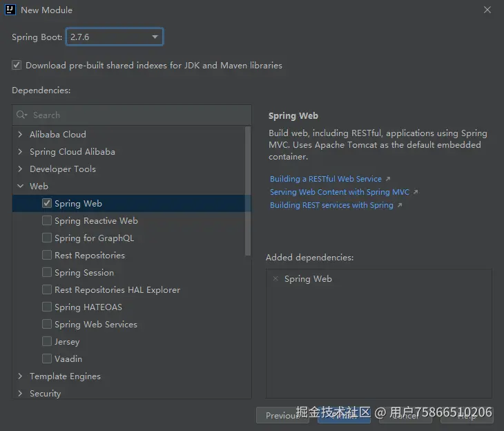Click the external arrow after RESTful Web Service
504x431 pixels.
pos(388,179)
